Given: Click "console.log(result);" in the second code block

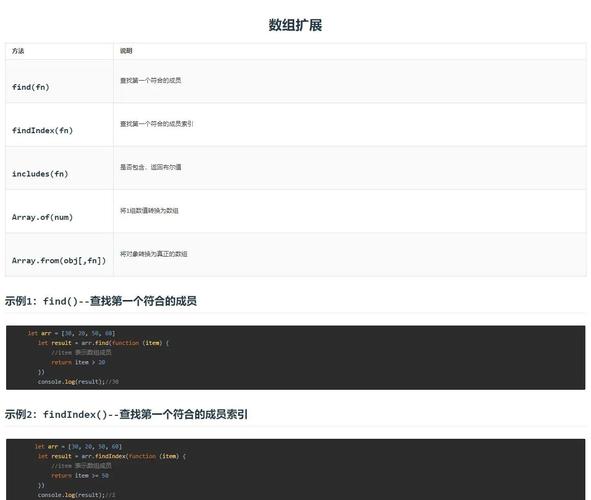Looking at the screenshot, I should click(x=71, y=495).
